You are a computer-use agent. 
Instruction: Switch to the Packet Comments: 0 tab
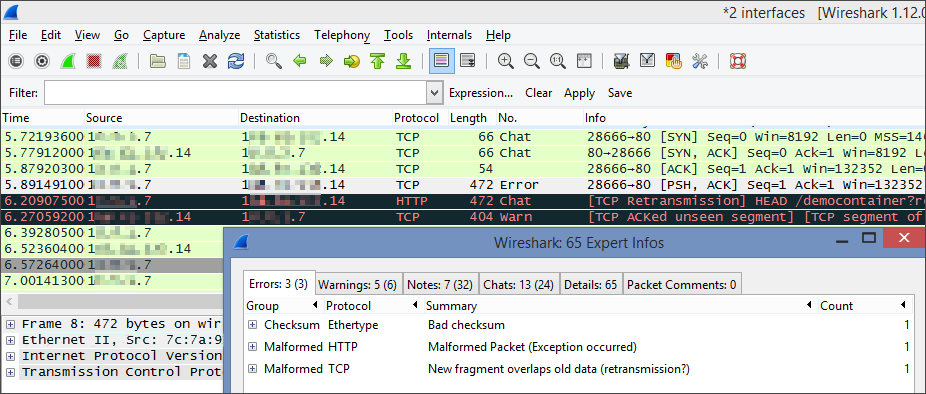point(682,285)
